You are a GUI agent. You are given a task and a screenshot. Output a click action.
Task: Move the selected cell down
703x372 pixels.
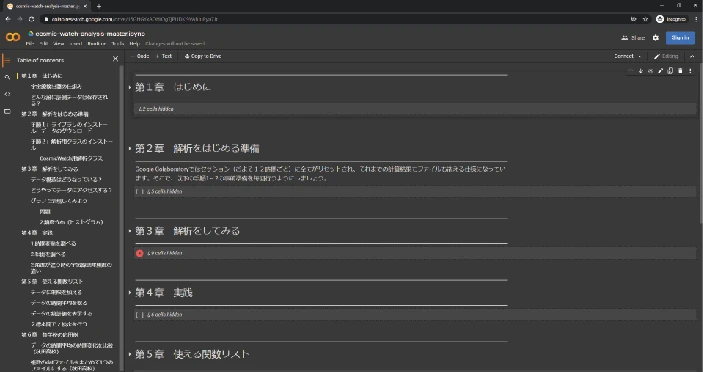pos(641,71)
